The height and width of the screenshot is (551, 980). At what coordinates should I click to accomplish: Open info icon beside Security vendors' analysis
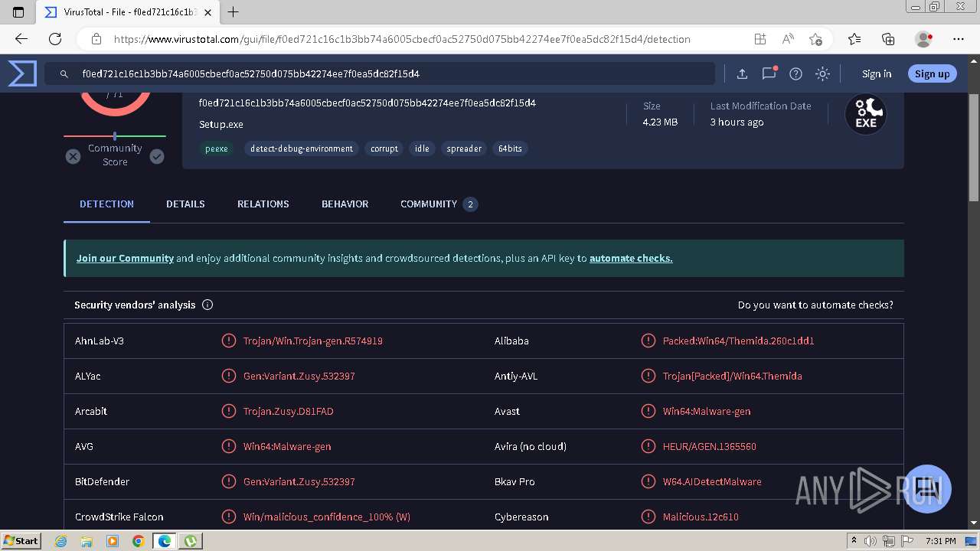tap(207, 305)
